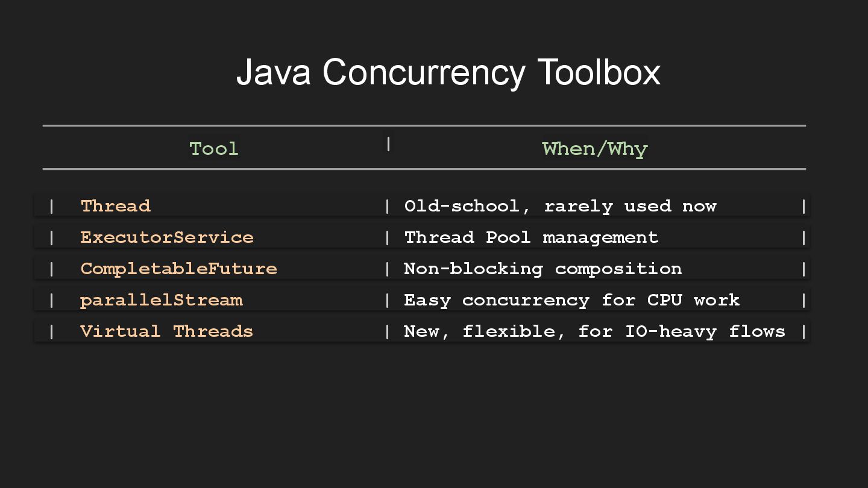Click the CompletableFuture cell

point(179,269)
